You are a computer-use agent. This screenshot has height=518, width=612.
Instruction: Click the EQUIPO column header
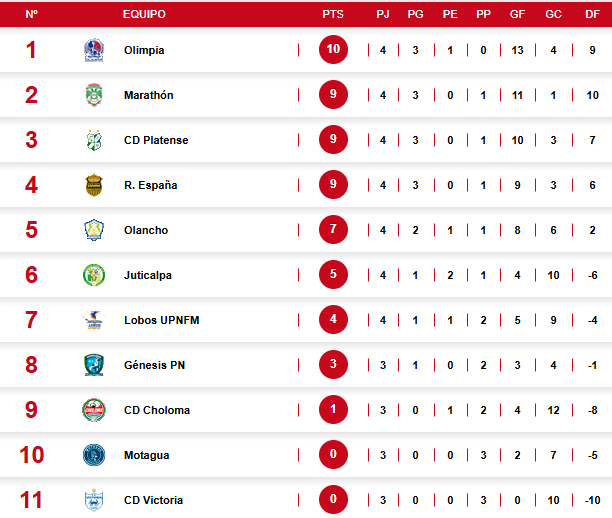(144, 15)
